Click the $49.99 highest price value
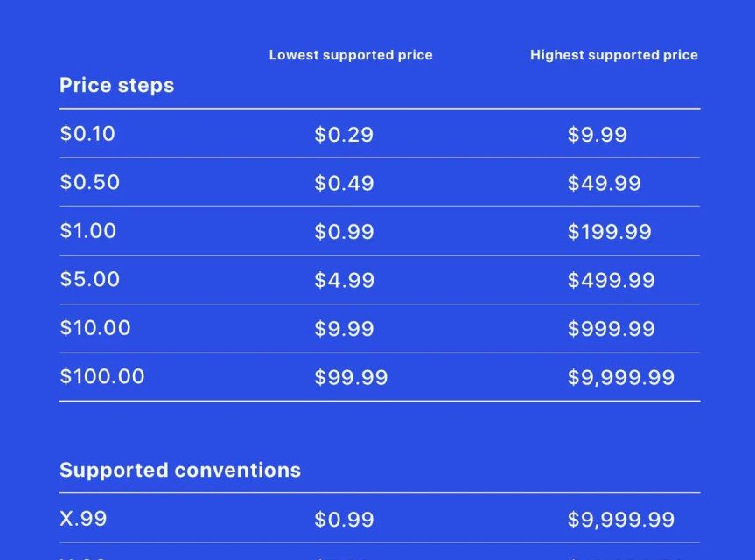755x560 pixels. point(604,184)
